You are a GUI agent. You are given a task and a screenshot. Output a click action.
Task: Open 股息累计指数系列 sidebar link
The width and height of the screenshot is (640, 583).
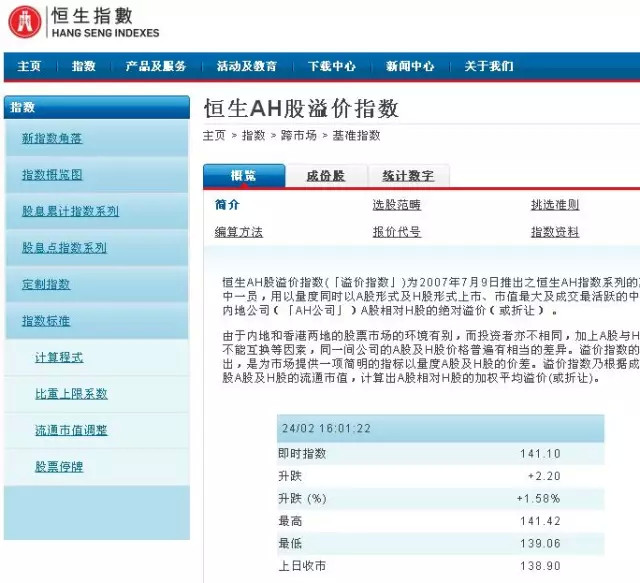tap(70, 211)
